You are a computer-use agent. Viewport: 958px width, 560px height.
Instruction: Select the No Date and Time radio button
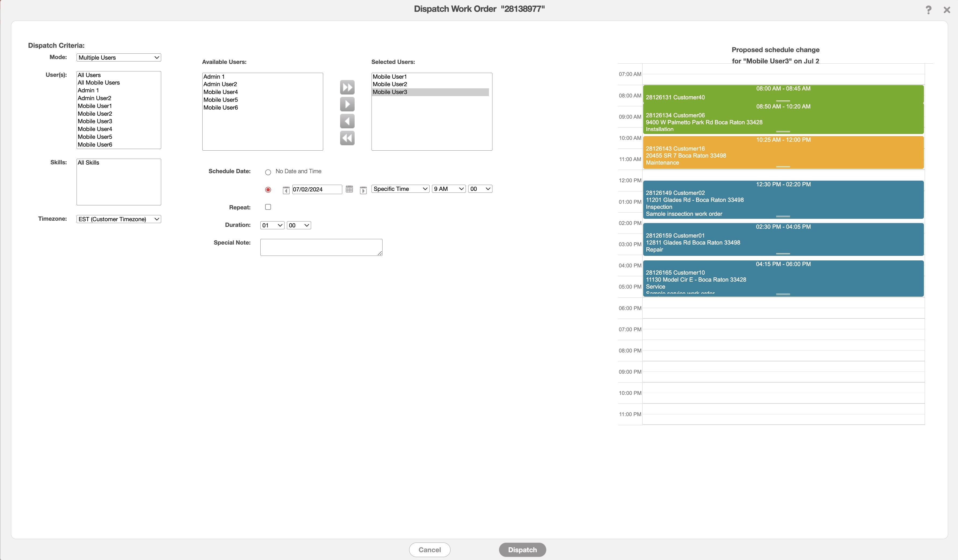pos(268,172)
